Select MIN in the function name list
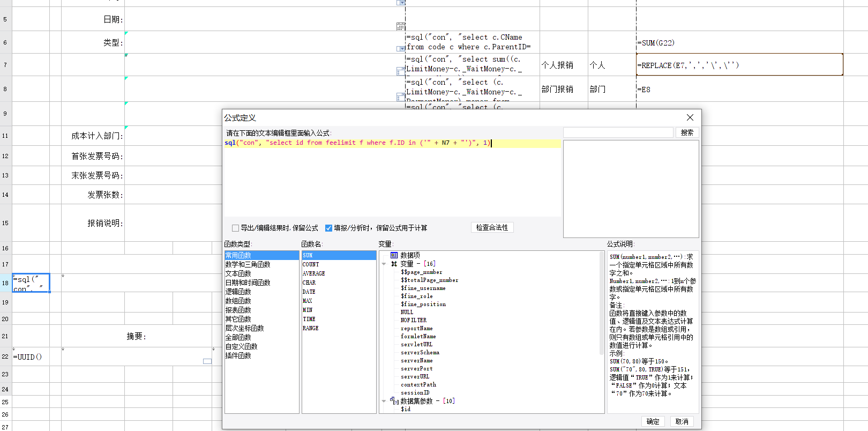Viewport: 868px width, 431px height. [x=339, y=310]
